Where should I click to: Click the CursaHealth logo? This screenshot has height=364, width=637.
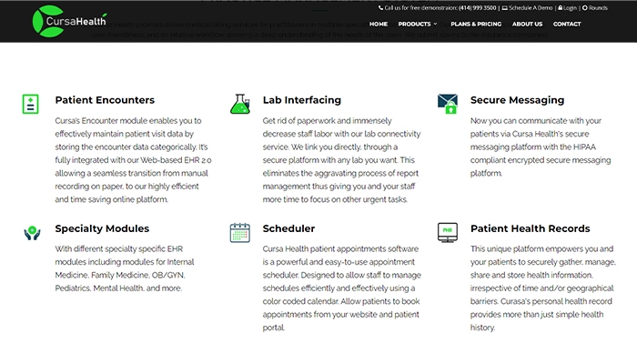point(69,21)
